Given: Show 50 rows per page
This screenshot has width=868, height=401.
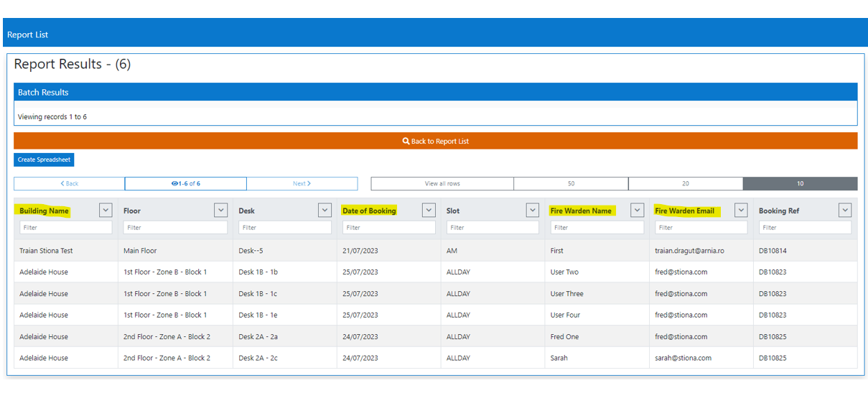Looking at the screenshot, I should [571, 184].
